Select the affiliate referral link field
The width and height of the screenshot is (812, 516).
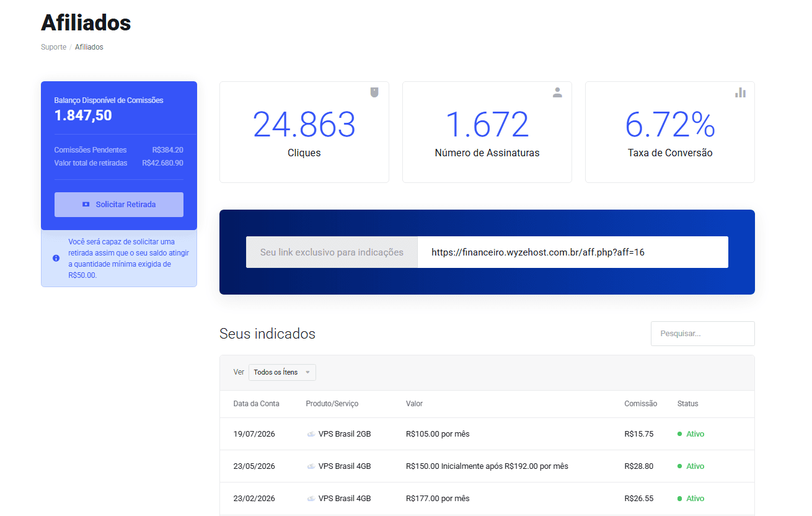573,252
